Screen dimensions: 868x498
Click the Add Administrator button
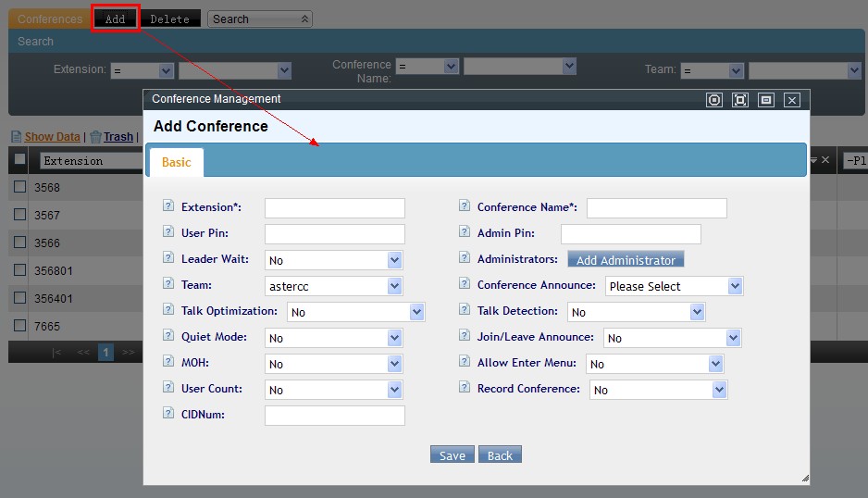pos(626,260)
